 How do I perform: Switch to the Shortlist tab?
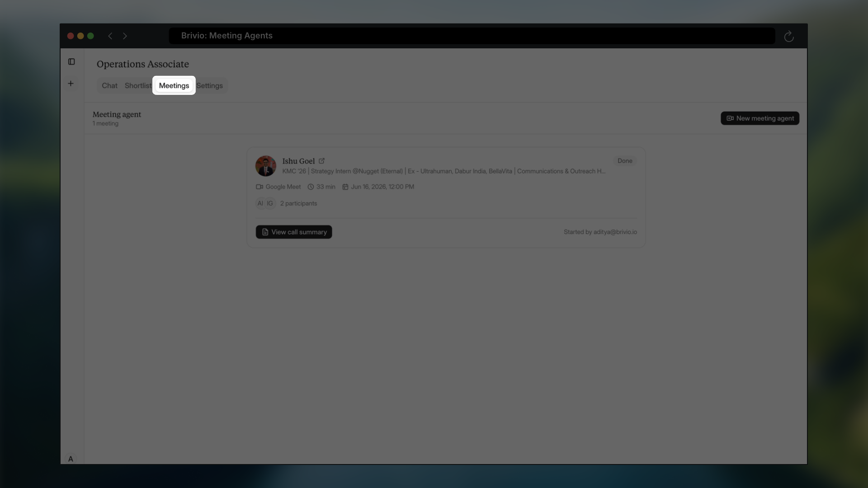coord(138,85)
